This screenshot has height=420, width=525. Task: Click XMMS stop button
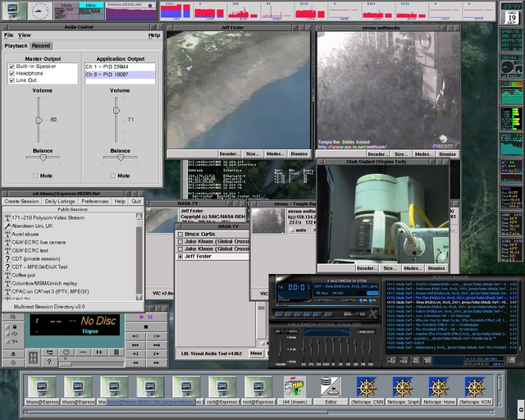coord(308,314)
